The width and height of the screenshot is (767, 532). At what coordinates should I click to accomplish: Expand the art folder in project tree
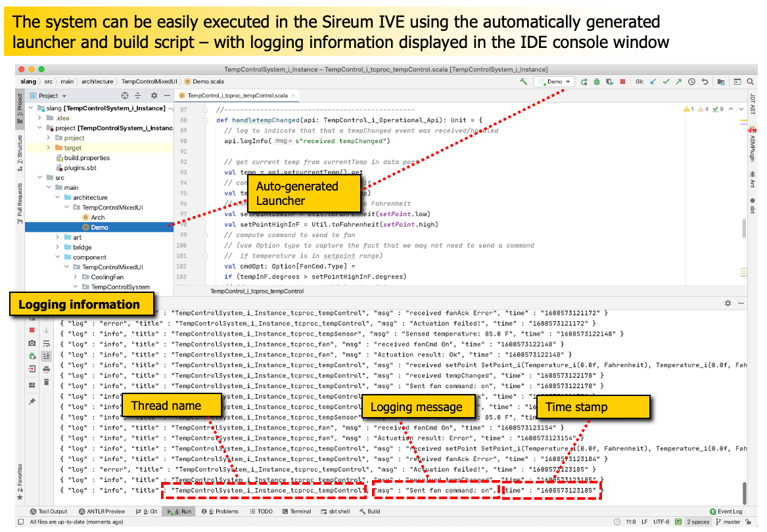pyautogui.click(x=58, y=237)
